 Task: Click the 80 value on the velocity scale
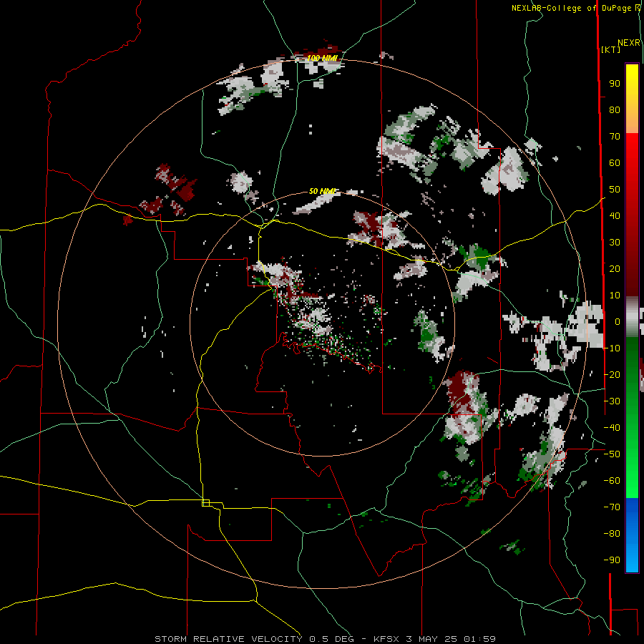615,110
